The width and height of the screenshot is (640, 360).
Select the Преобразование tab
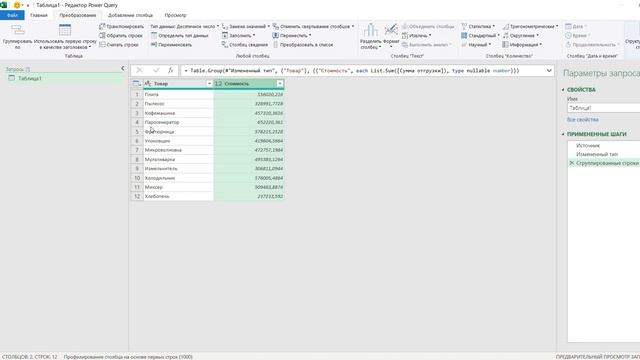(x=78, y=15)
